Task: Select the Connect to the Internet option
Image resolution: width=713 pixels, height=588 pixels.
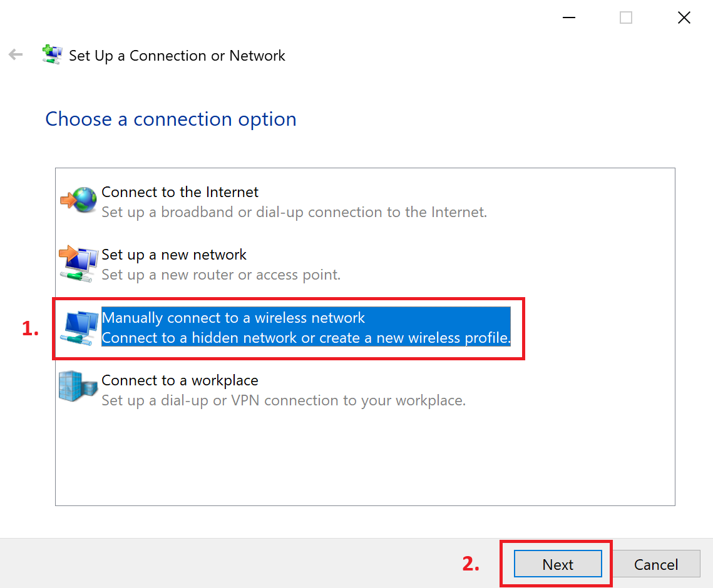Action: point(180,192)
